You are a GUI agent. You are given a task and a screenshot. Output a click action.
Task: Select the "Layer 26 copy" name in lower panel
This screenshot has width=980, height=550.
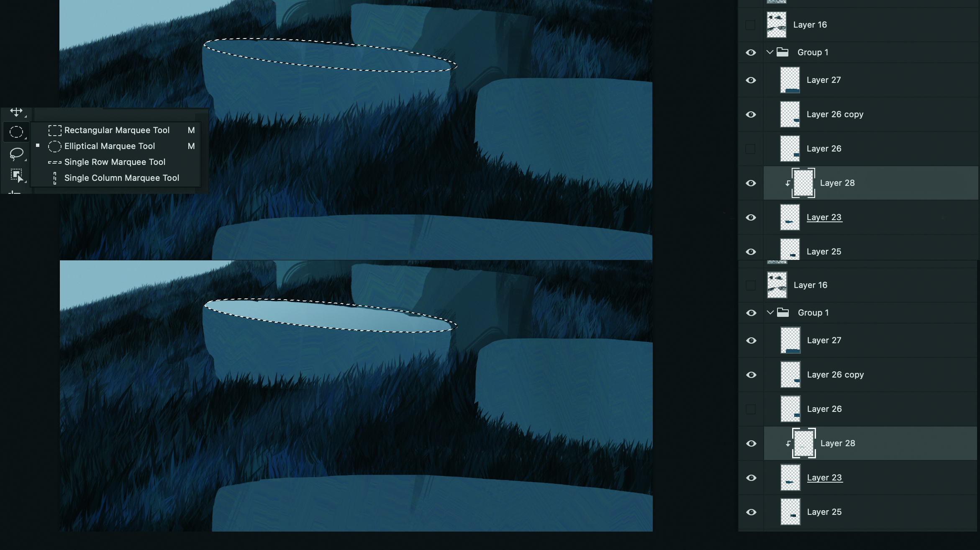pyautogui.click(x=835, y=375)
